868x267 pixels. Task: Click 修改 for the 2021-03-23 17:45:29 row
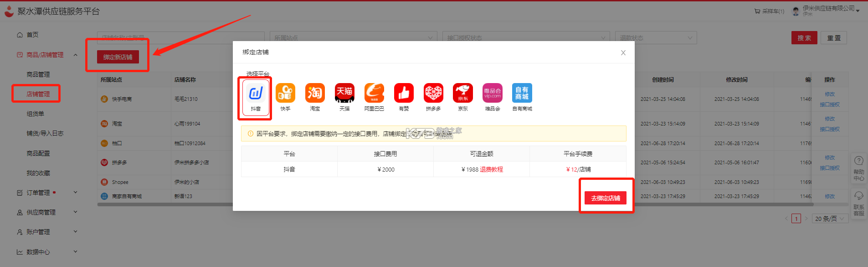pos(830,196)
